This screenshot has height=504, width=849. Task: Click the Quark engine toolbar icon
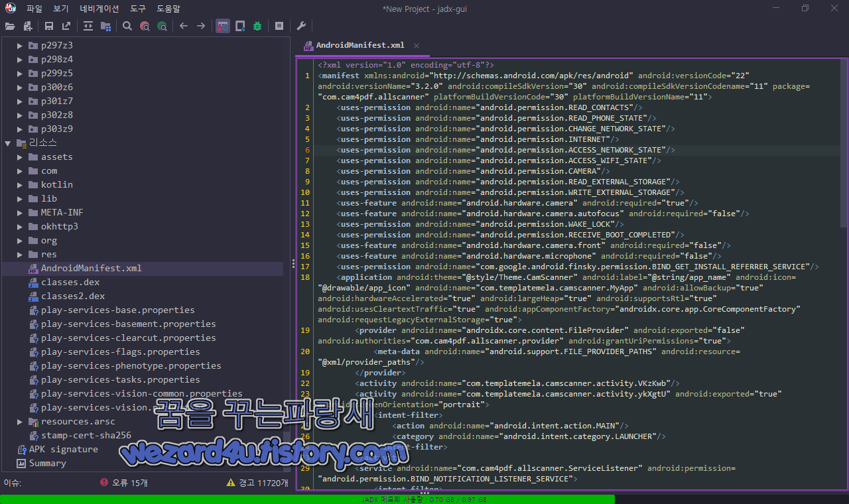[240, 26]
